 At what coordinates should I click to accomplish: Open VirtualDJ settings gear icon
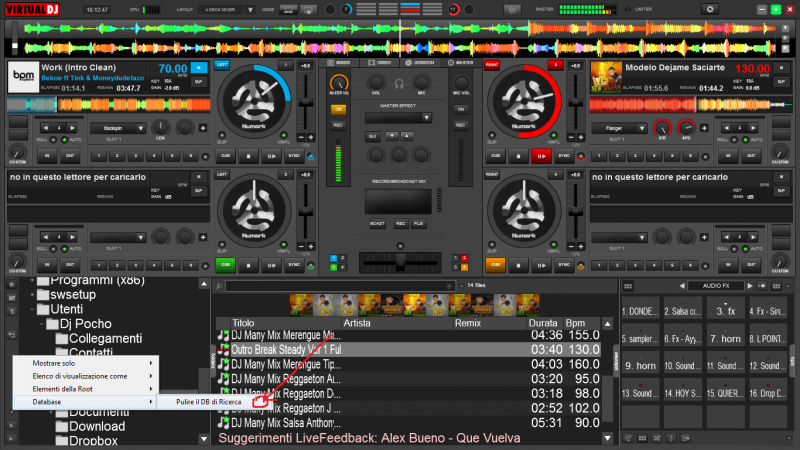710,9
